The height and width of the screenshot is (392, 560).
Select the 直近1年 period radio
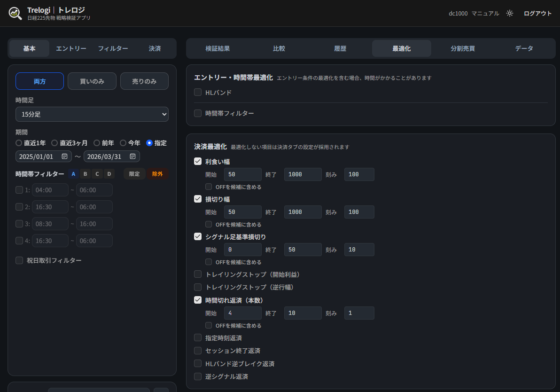click(x=19, y=143)
